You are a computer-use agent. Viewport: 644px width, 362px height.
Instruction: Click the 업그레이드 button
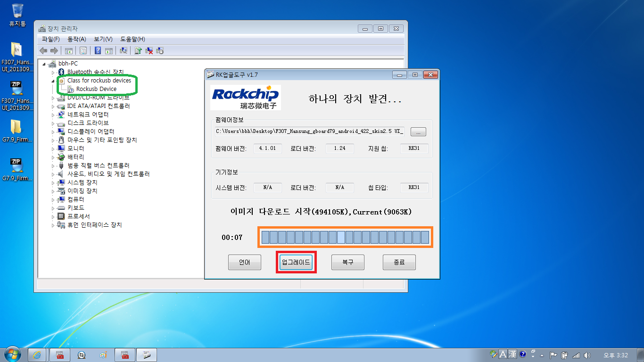pyautogui.click(x=296, y=263)
